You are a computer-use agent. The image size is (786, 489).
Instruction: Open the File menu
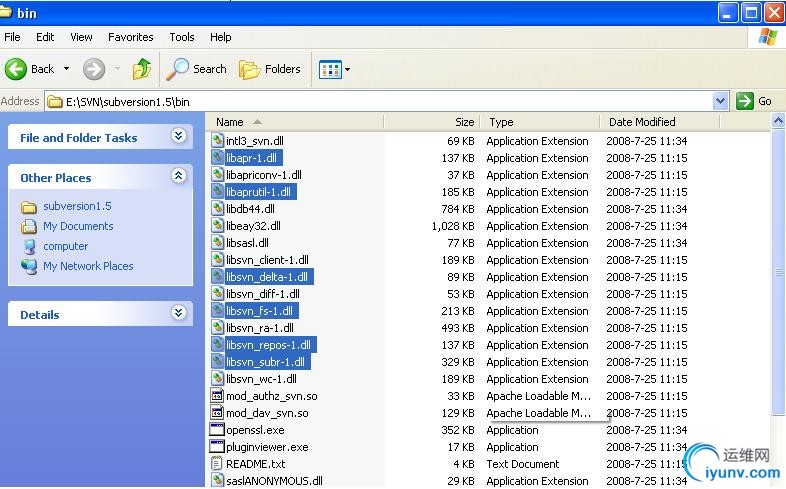coord(12,37)
